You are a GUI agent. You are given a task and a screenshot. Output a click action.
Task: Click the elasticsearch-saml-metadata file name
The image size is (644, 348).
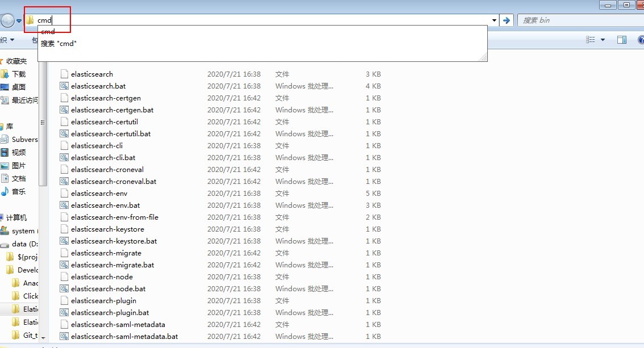click(x=118, y=324)
